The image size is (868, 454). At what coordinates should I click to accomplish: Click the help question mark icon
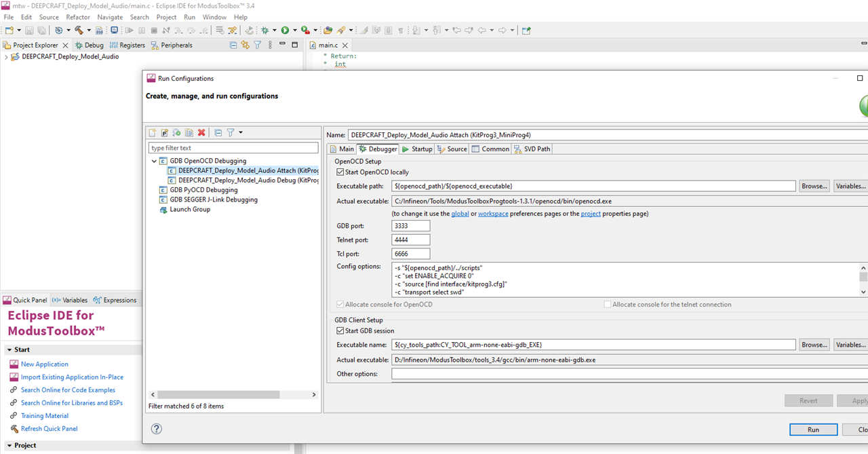click(x=157, y=429)
